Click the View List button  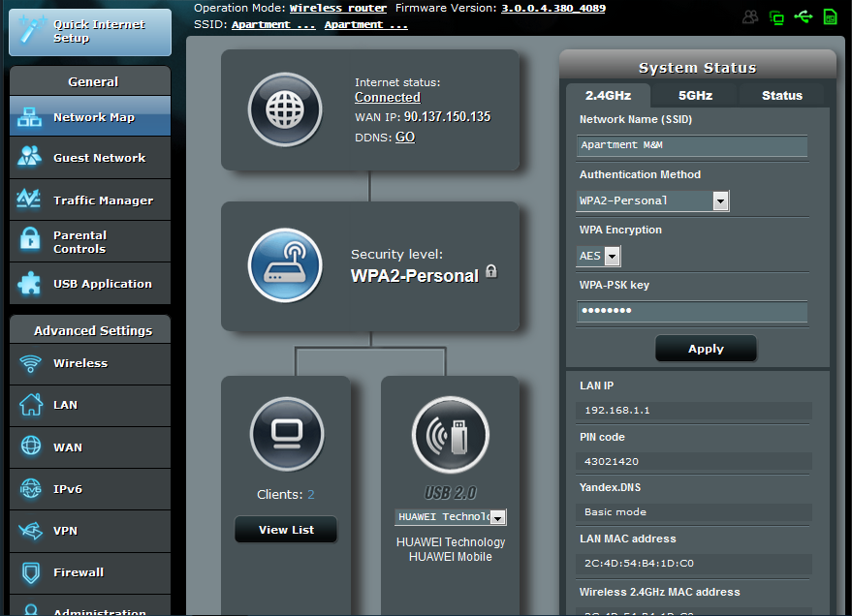click(x=286, y=530)
